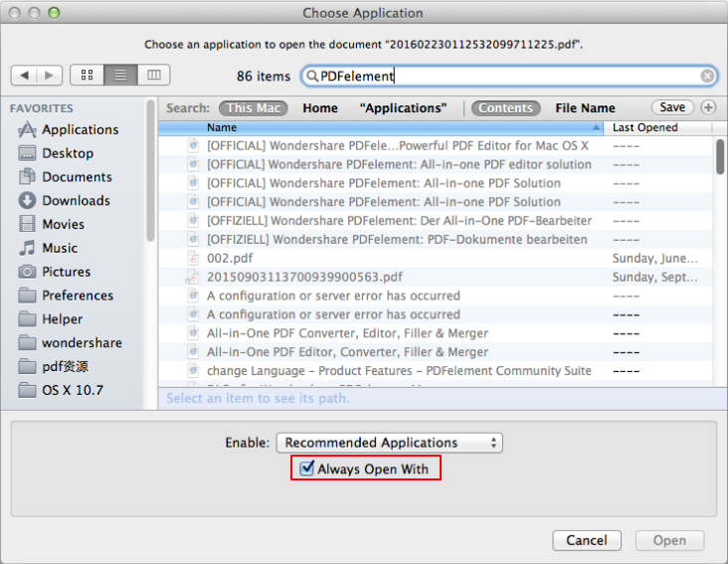Viewport: 728px width, 564px height.
Task: Open Preferences folder in sidebar
Action: pos(66,295)
